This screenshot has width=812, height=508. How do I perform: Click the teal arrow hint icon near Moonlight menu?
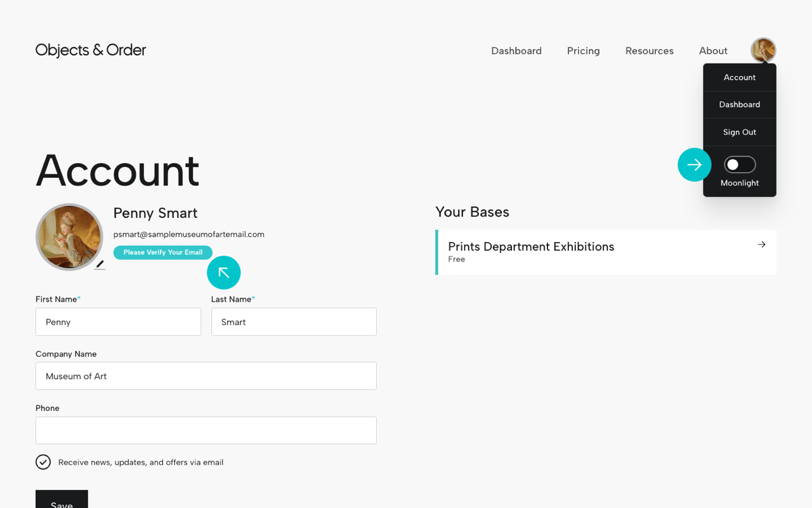(694, 164)
